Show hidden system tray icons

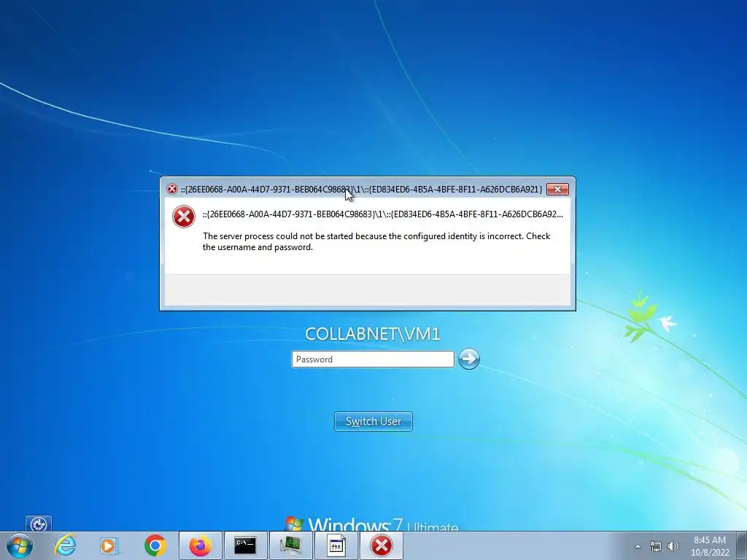click(x=638, y=546)
